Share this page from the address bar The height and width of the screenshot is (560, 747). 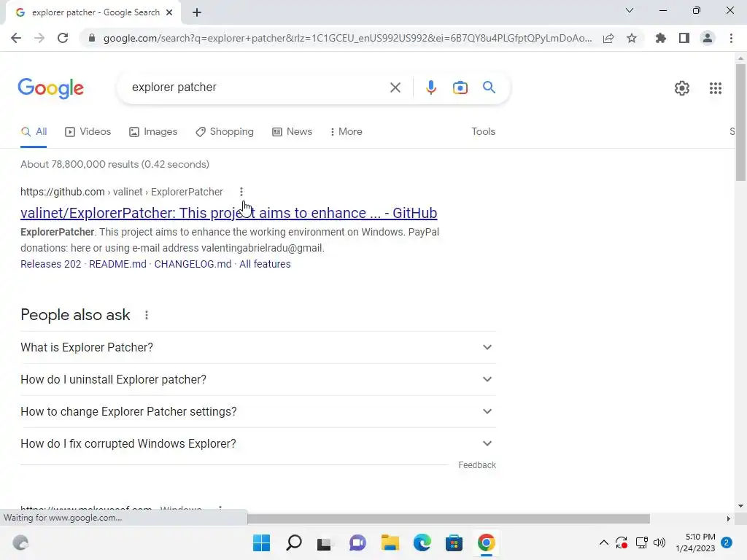point(608,38)
